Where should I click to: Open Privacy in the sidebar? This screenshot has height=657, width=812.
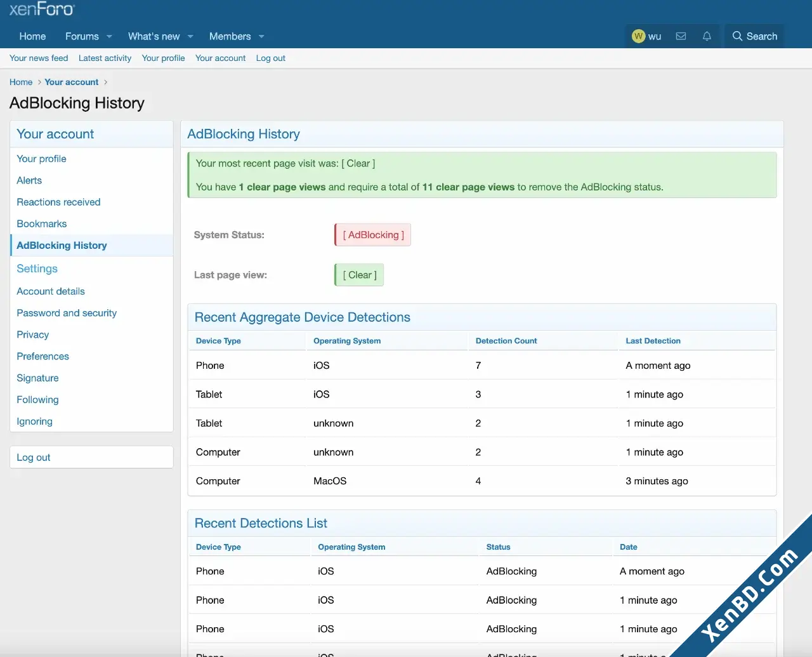(x=91, y=335)
